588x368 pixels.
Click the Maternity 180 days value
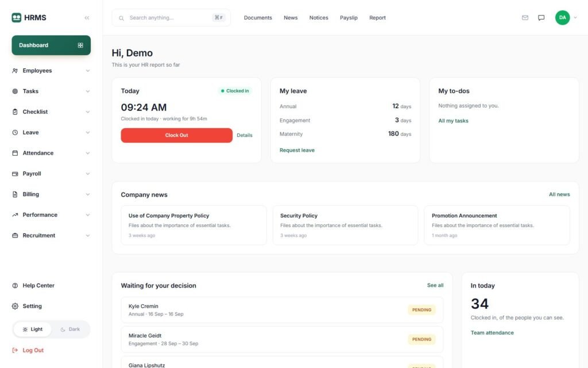pos(400,133)
